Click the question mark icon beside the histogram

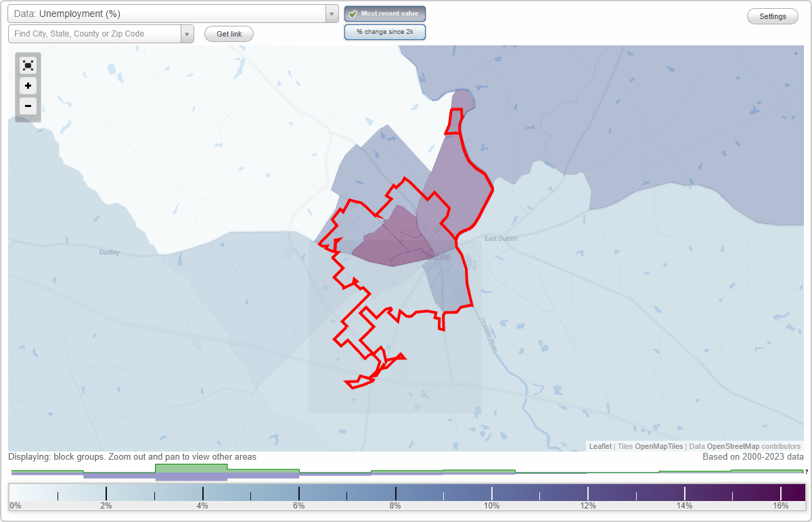pos(805,472)
